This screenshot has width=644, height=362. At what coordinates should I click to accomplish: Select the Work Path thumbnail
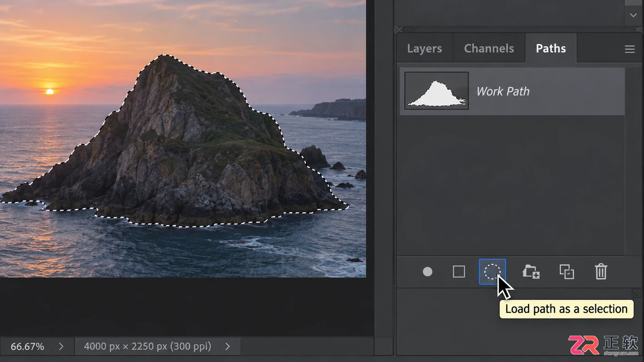436,91
